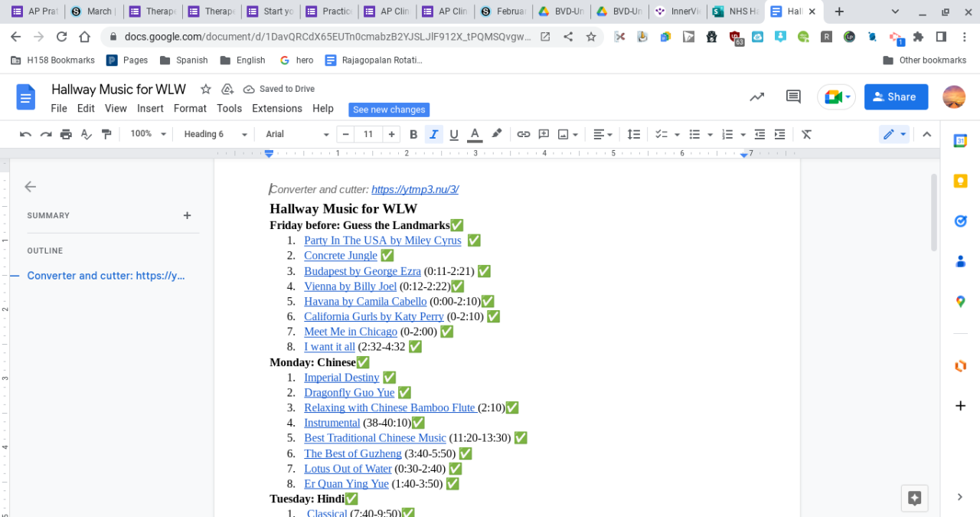The height and width of the screenshot is (517, 980).
Task: Click the Redo arrow in toolbar
Action: click(46, 134)
